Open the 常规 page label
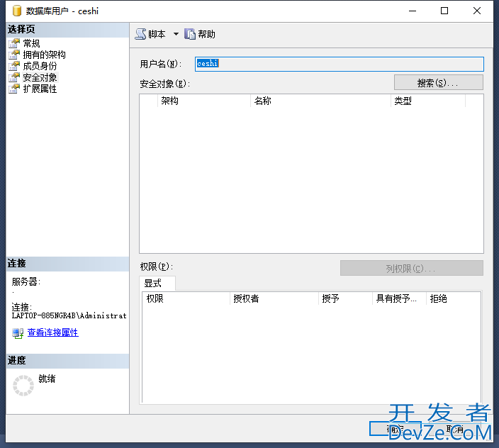The image size is (499, 448). (x=31, y=43)
